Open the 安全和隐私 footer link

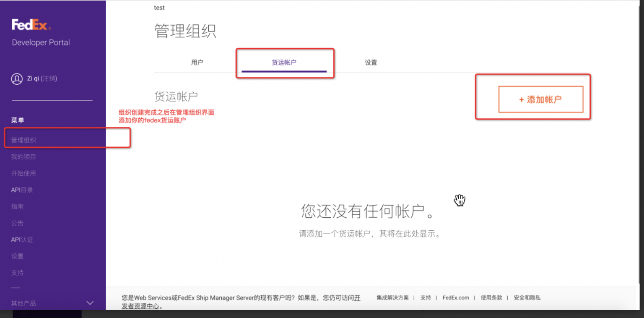click(527, 297)
